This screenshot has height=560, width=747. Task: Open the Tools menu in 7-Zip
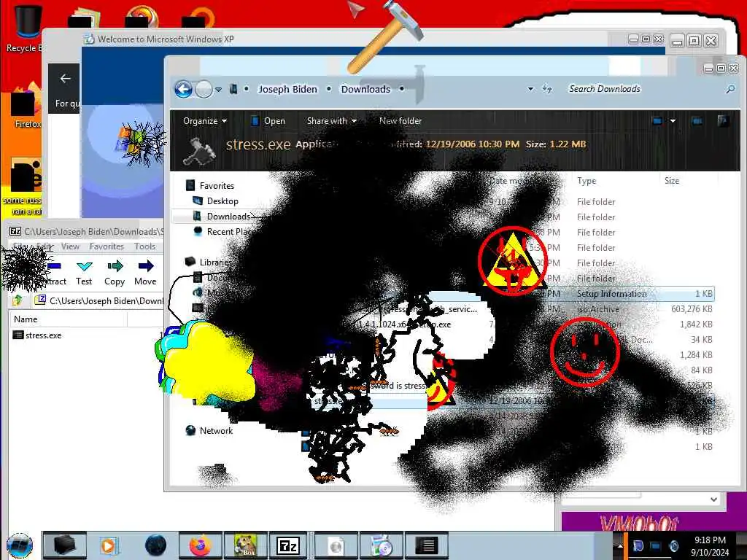(144, 246)
